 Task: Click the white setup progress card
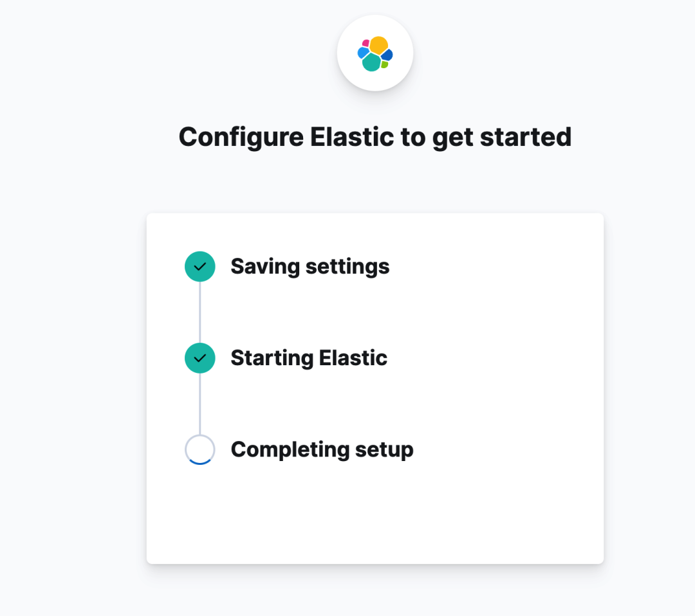coord(375,388)
